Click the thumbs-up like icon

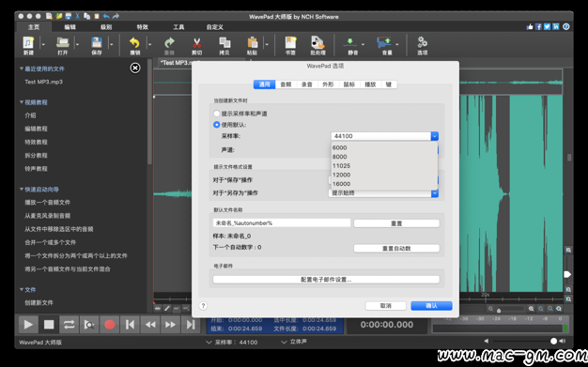tap(530, 26)
